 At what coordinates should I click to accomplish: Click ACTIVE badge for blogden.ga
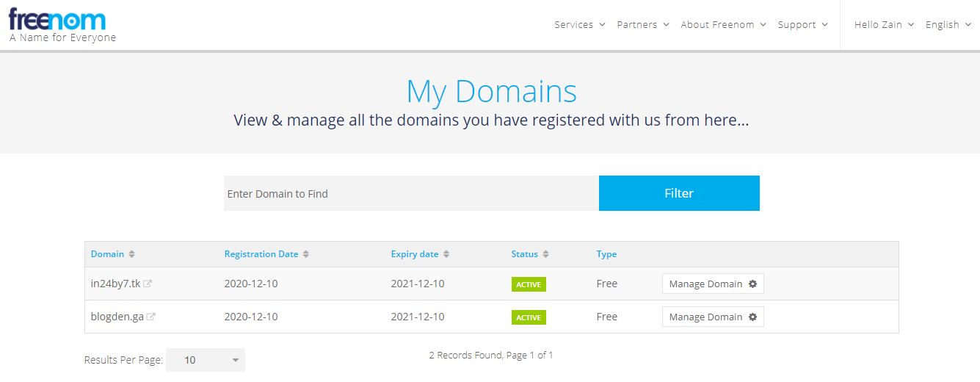coord(529,317)
